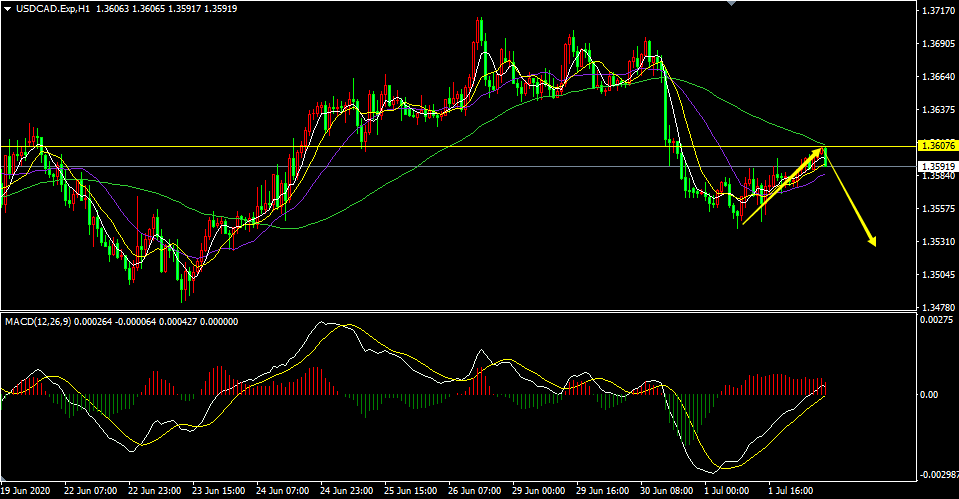Click the 0.00275 MACD scale value
959x499 pixels.
936,319
